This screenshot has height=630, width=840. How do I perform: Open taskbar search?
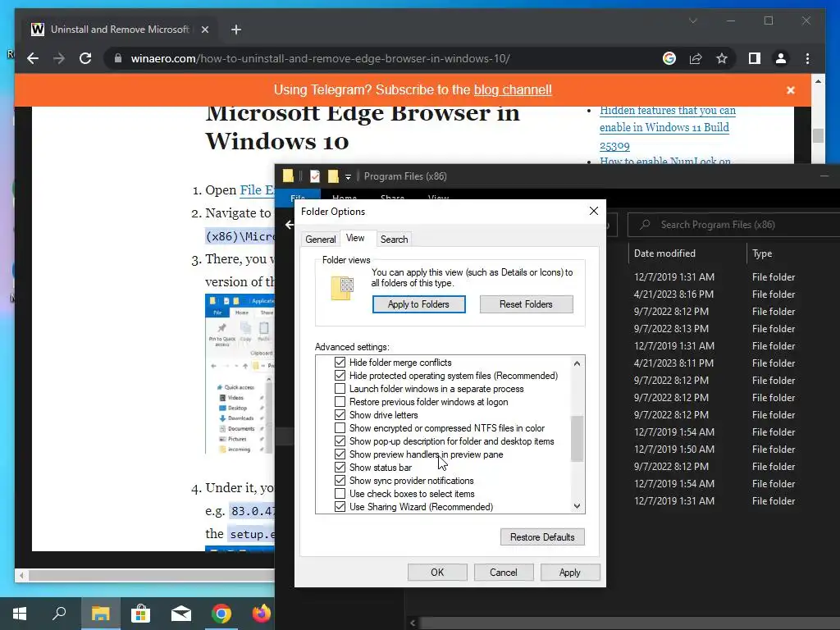(x=59, y=614)
